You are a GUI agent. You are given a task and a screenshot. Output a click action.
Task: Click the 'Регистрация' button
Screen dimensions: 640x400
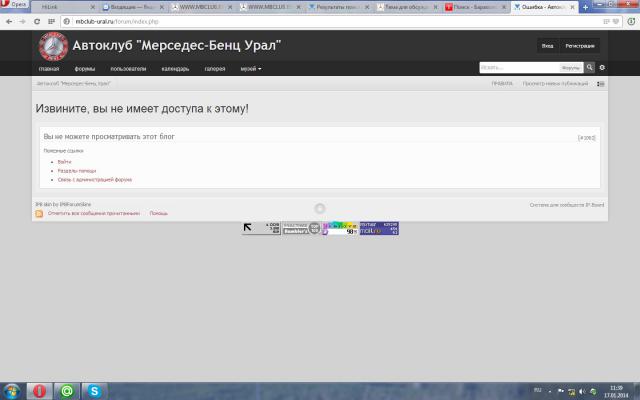[x=580, y=46]
